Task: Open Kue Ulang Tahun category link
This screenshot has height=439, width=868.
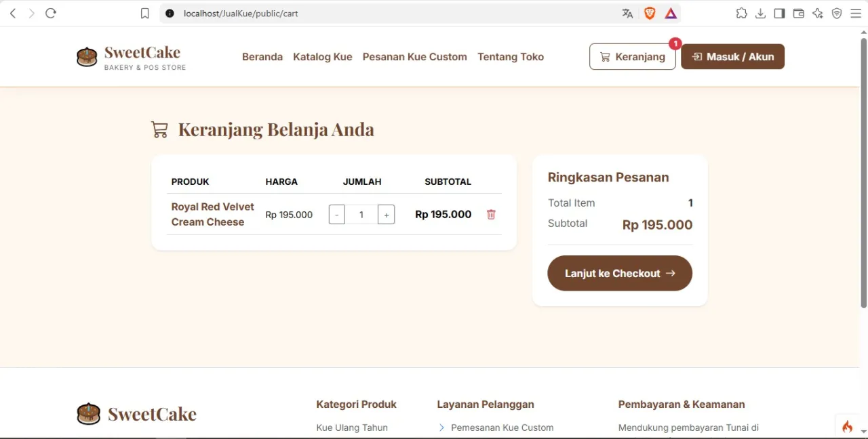Action: (352, 427)
